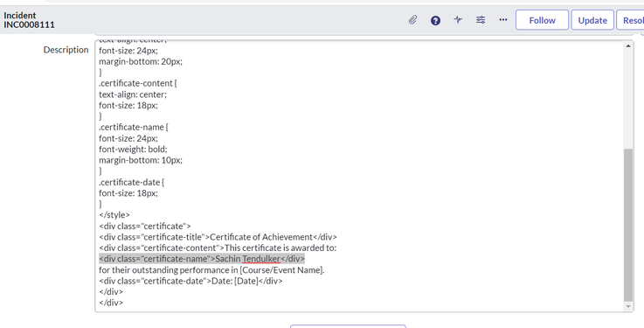Click the Update button

(x=592, y=20)
